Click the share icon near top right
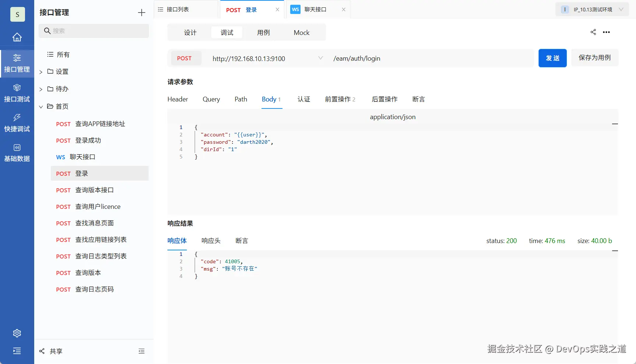 pyautogui.click(x=593, y=32)
